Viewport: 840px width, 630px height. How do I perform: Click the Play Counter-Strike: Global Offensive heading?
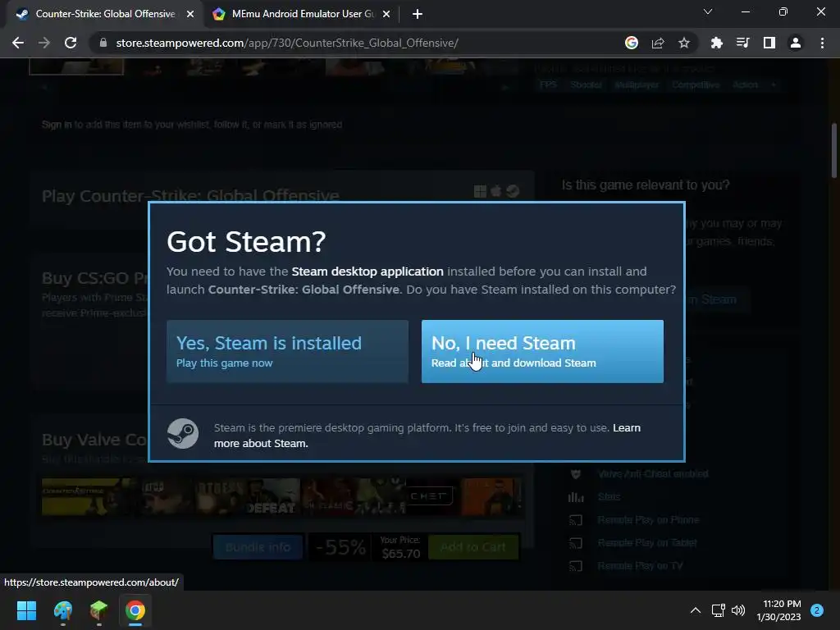click(x=190, y=195)
